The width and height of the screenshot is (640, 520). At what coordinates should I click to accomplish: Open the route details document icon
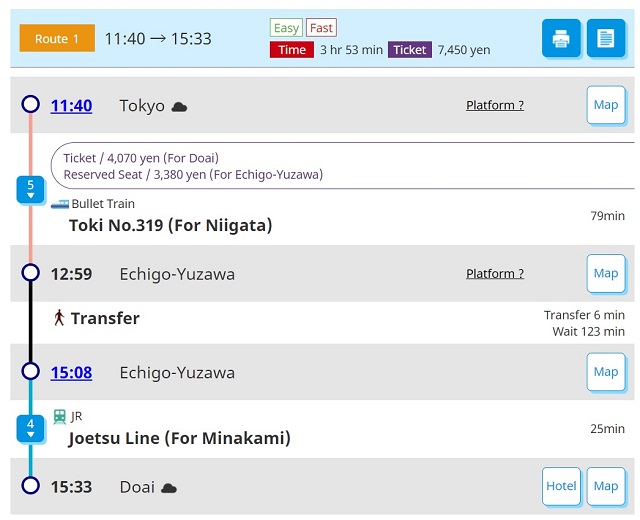pos(606,38)
